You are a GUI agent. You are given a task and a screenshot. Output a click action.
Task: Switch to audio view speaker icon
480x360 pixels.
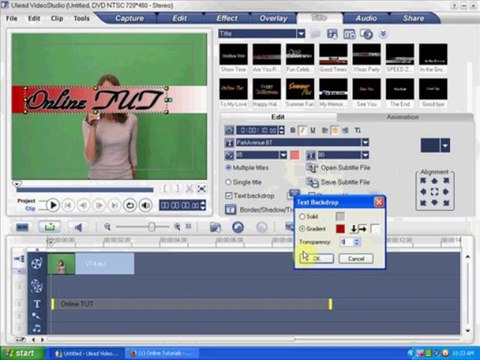click(78, 227)
